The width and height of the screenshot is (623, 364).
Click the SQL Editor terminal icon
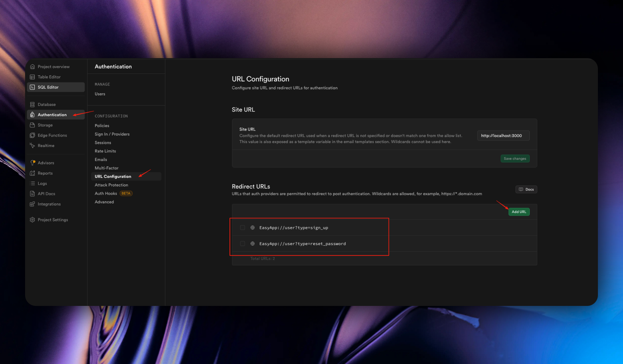click(32, 87)
